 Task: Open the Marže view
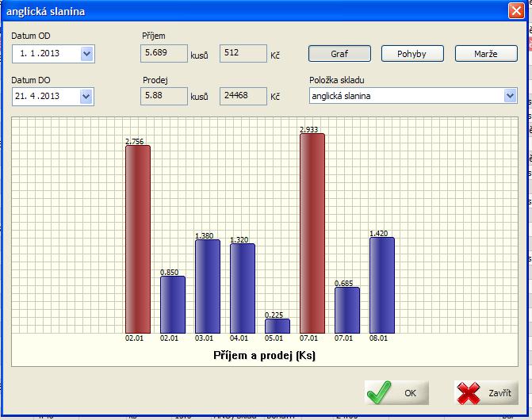tap(486, 54)
